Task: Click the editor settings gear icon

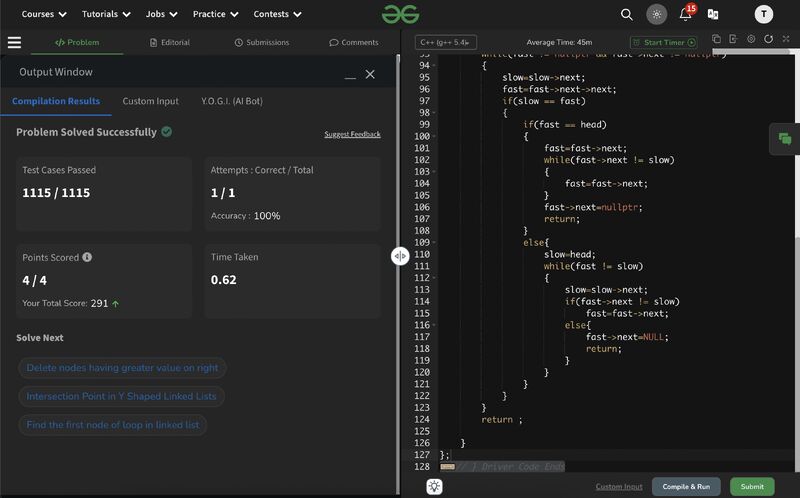Action: 751,39
